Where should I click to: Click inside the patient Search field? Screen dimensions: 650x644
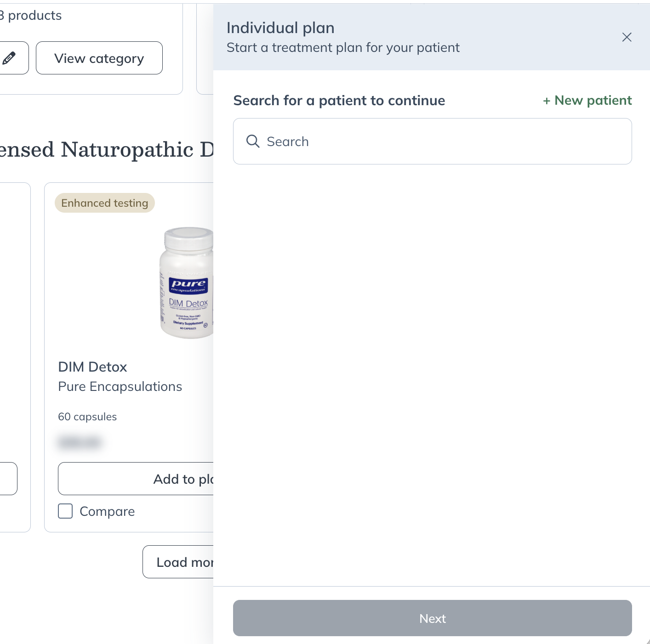point(432,141)
